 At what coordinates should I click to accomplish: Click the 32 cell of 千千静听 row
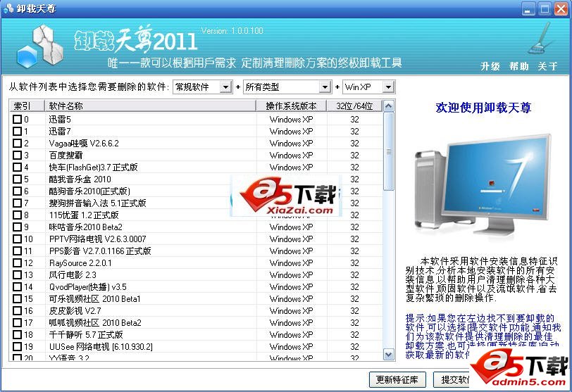[354, 334]
